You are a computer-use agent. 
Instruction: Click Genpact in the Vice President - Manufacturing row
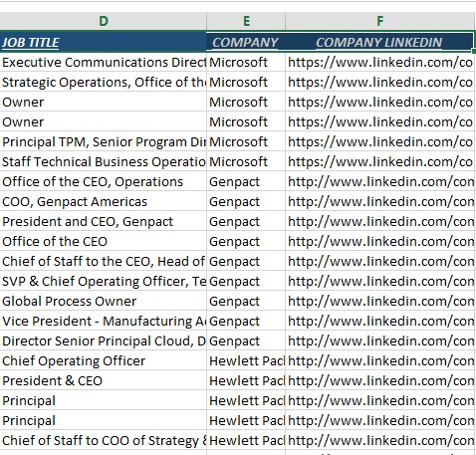point(246,321)
